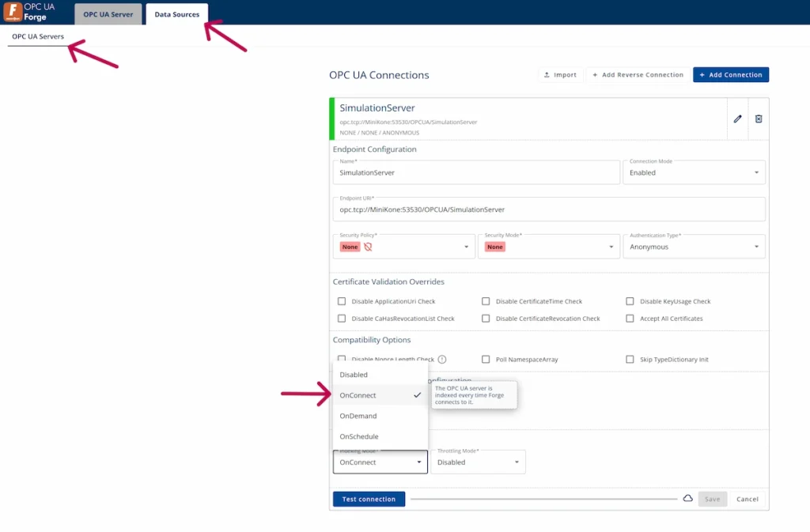Click the Name input field

(x=476, y=172)
